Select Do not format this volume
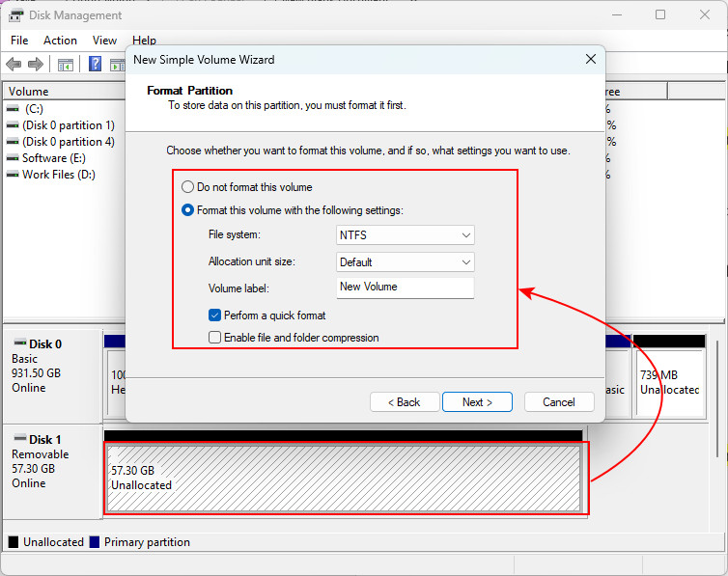The width and height of the screenshot is (728, 576). click(187, 187)
